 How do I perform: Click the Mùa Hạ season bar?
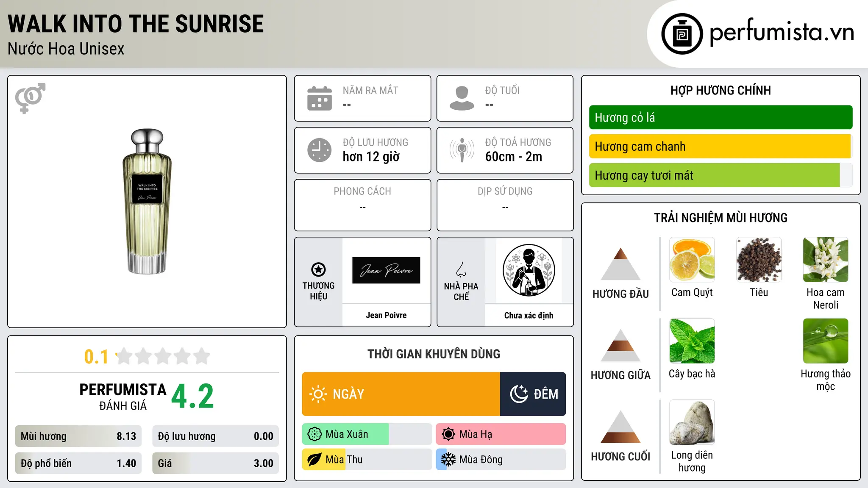tap(501, 434)
